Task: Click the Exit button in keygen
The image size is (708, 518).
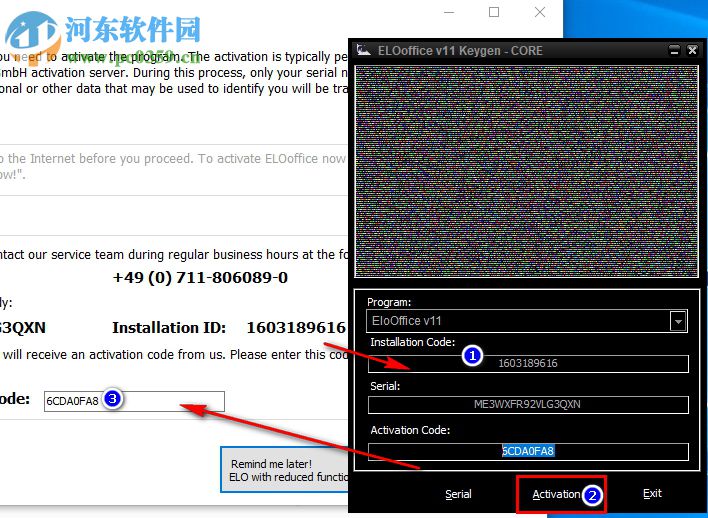Action: 652,494
